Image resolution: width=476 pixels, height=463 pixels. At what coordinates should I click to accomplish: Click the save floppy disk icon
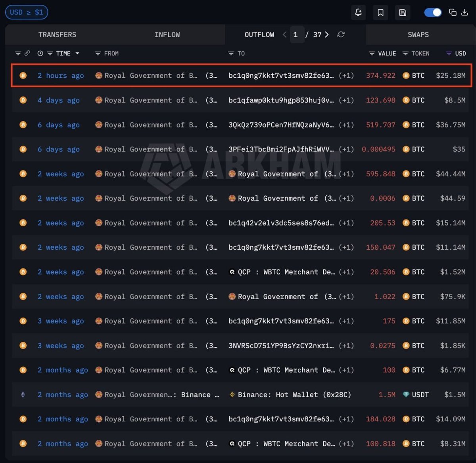403,13
